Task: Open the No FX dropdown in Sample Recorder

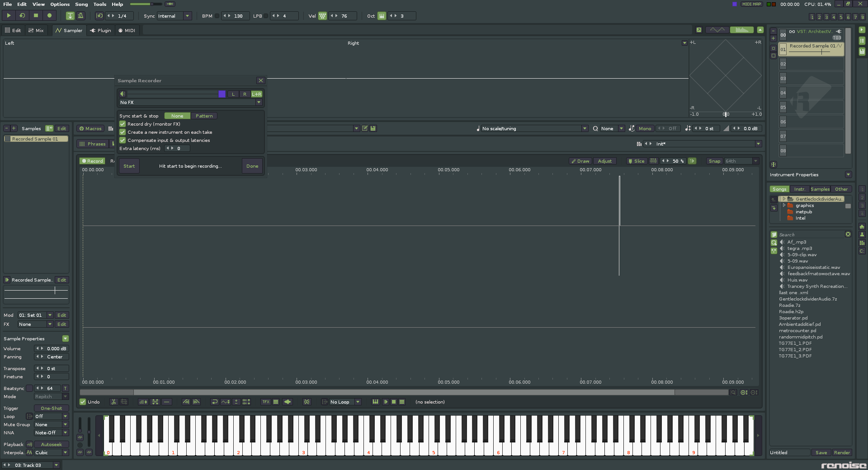Action: (259, 102)
